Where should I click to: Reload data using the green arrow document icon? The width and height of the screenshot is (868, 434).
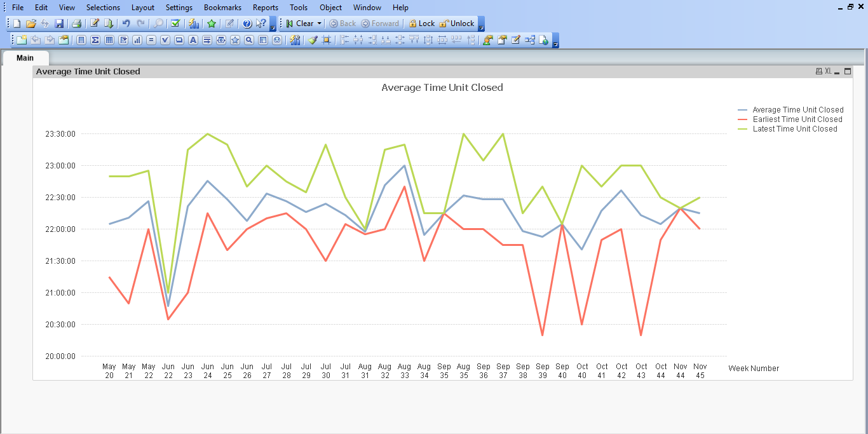[x=109, y=24]
